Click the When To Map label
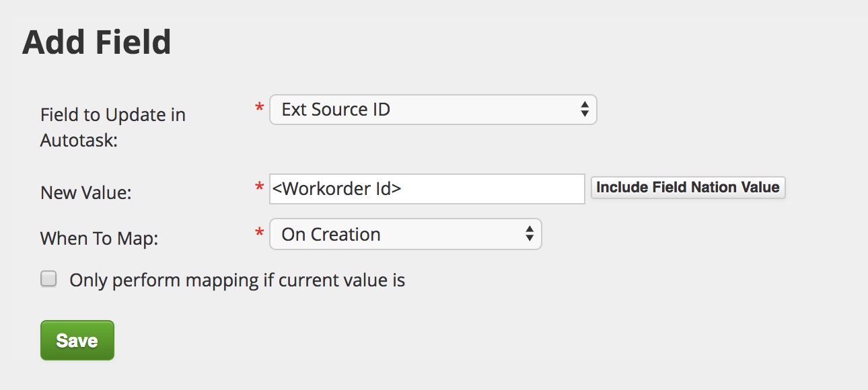 coord(98,238)
